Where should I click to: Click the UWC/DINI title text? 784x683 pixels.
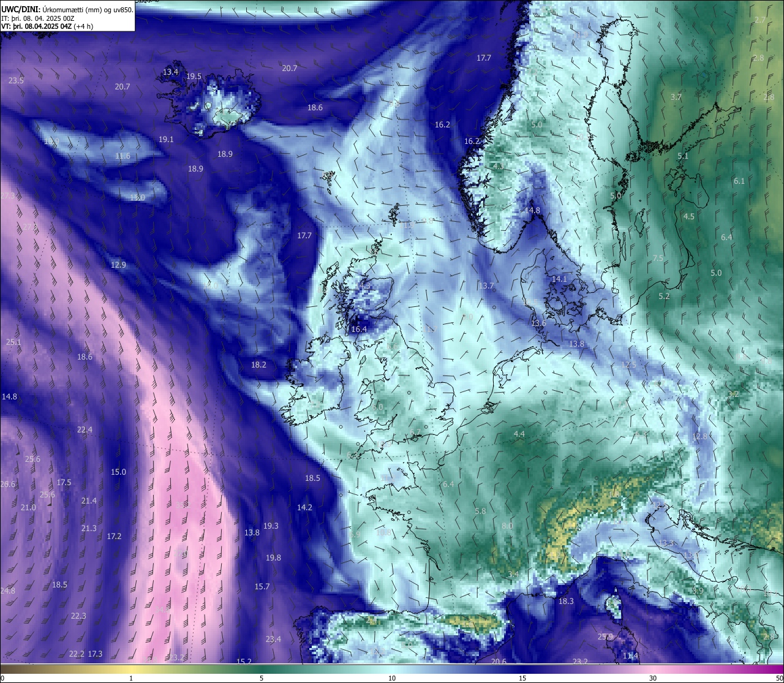(x=20, y=9)
